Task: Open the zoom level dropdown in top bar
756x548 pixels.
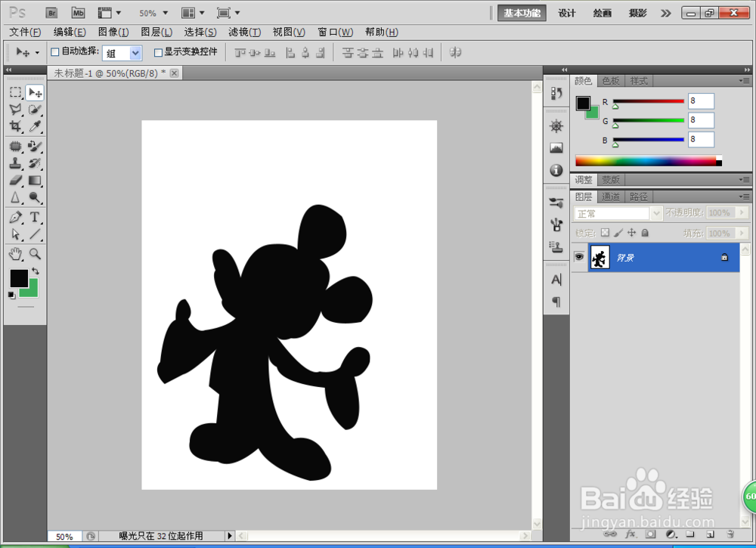Action: tap(166, 13)
